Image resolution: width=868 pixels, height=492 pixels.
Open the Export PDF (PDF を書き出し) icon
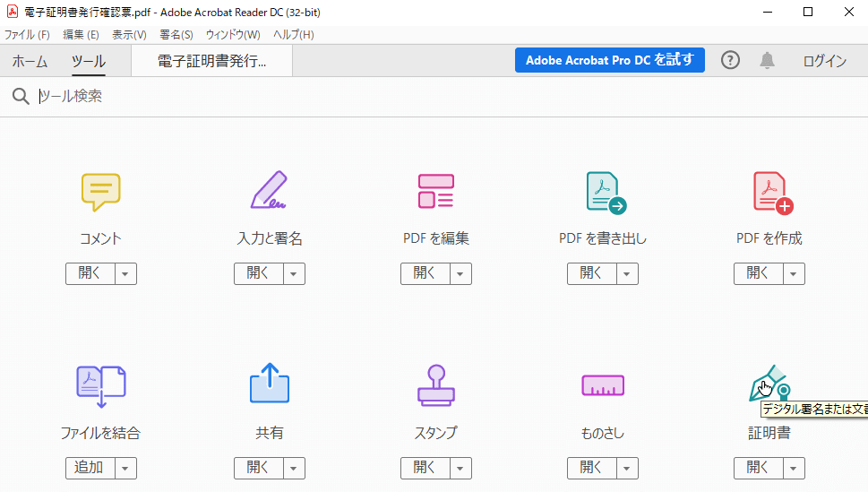click(x=605, y=192)
